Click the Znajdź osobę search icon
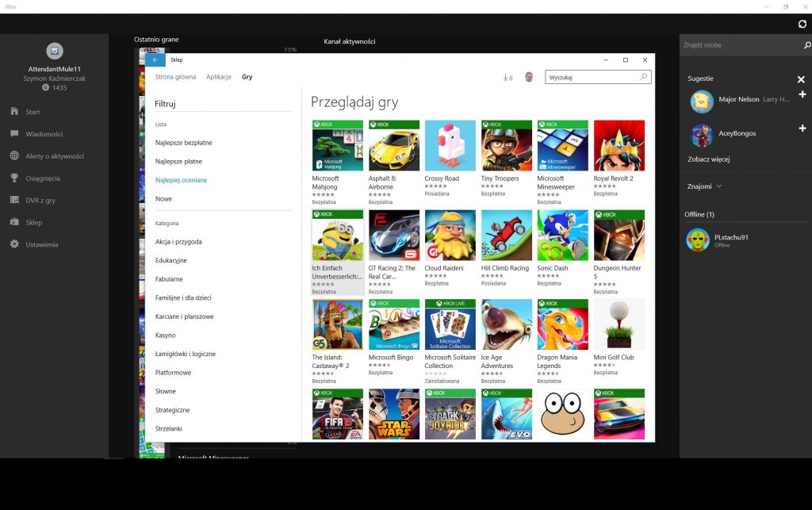Viewport: 812px width, 510px height. point(806,45)
